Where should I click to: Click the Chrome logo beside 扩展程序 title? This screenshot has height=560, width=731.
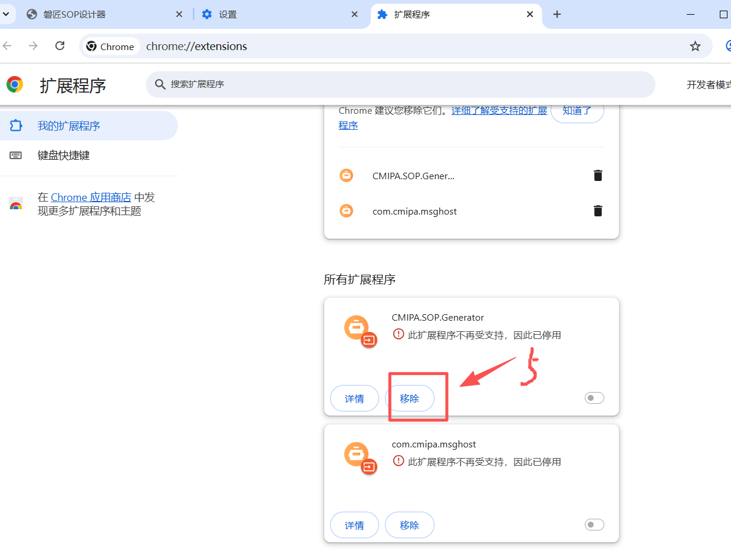coord(15,84)
